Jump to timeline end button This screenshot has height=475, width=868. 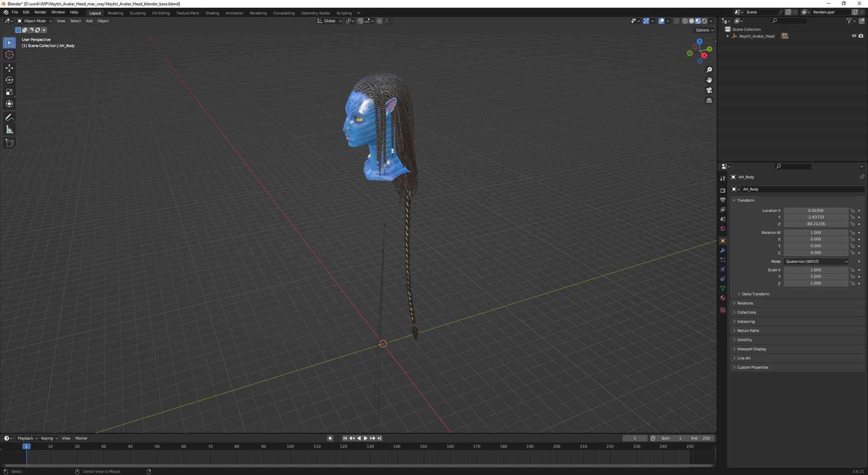coord(380,438)
